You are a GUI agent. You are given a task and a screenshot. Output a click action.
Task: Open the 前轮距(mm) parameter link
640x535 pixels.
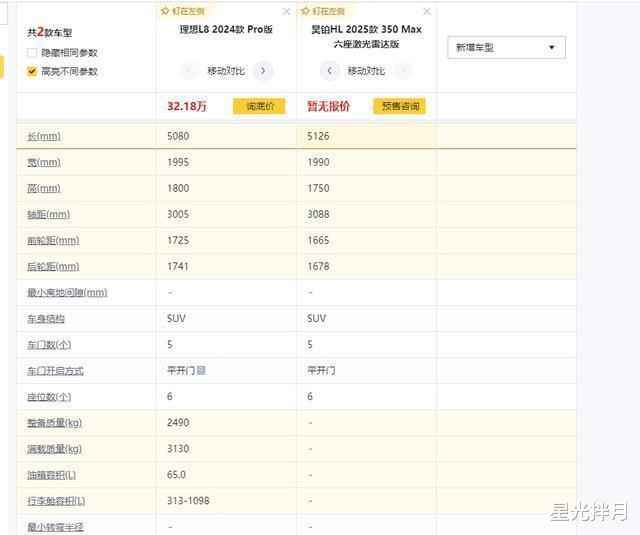[53, 241]
